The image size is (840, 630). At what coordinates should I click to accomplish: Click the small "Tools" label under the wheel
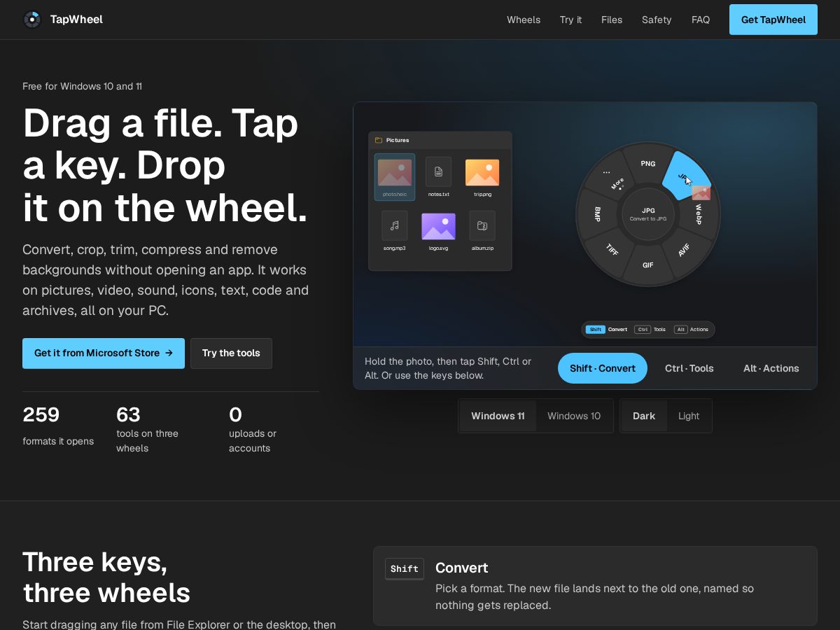[659, 330]
